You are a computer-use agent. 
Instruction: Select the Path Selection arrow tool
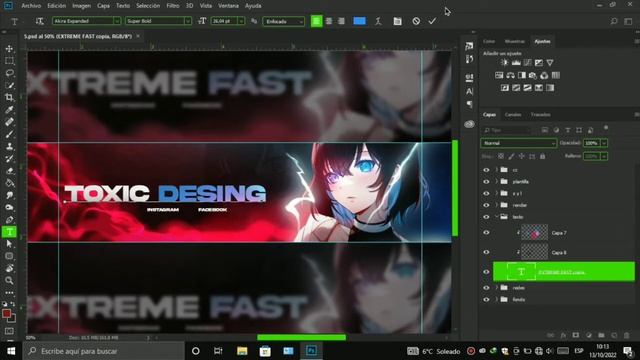click(9, 244)
